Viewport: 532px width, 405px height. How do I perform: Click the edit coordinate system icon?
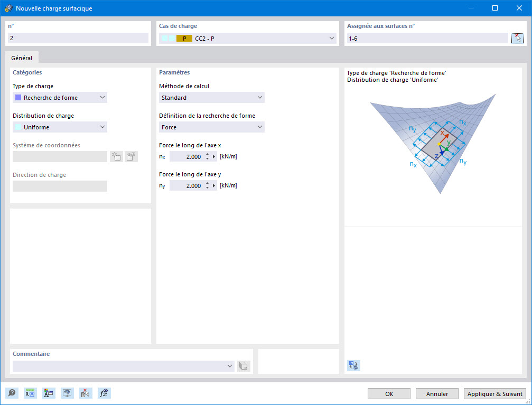pyautogui.click(x=131, y=157)
